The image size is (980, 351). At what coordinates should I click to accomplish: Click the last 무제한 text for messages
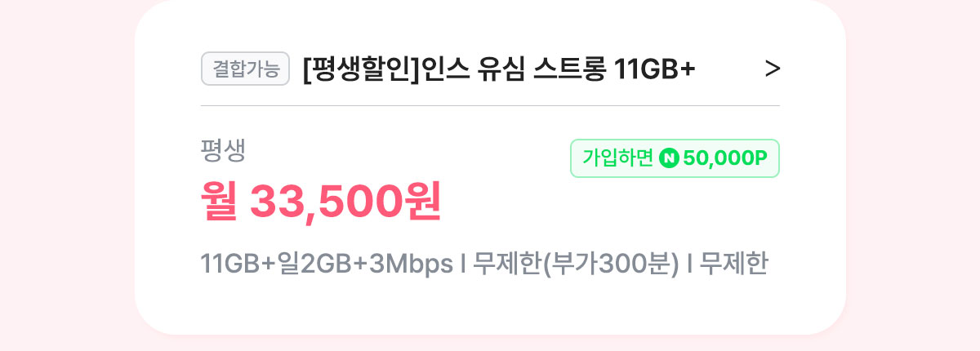pos(734,265)
